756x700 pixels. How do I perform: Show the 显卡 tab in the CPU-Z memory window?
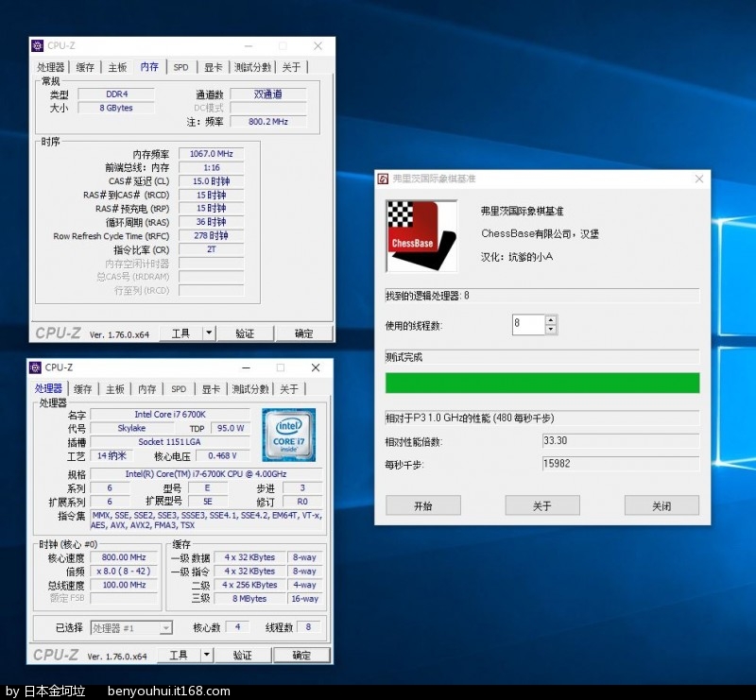pyautogui.click(x=214, y=67)
